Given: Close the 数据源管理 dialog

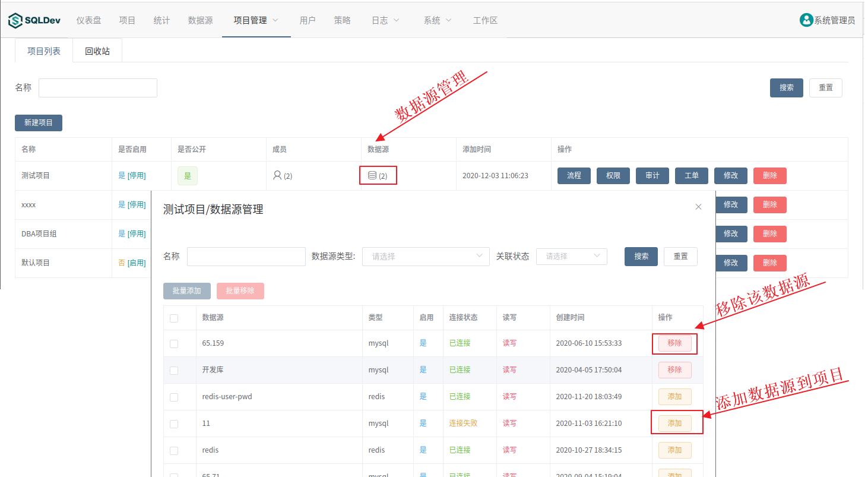Looking at the screenshot, I should click(x=698, y=206).
